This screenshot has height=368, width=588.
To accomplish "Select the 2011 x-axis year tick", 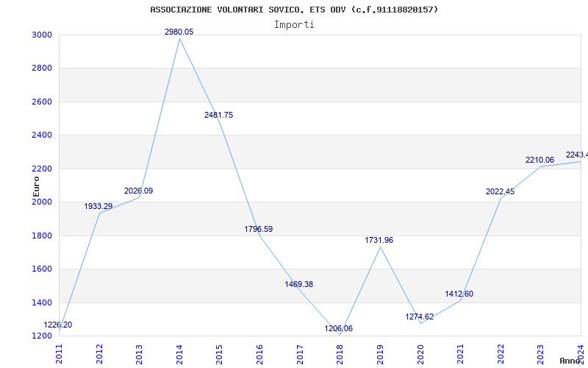I will 60,355.
